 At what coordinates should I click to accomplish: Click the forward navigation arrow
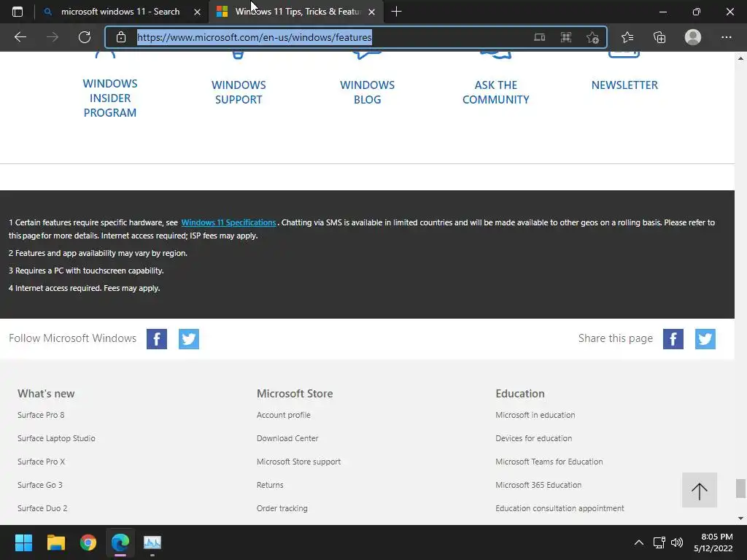(x=53, y=37)
